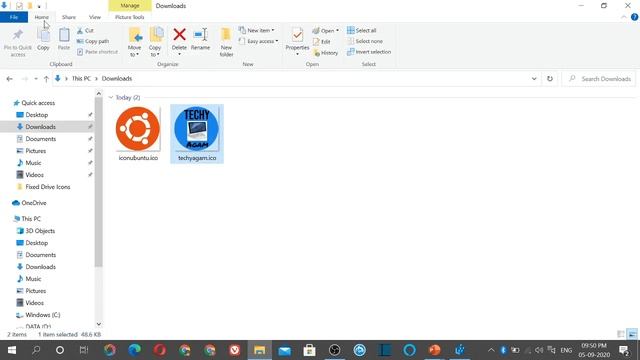Switch to the Share tab

[x=69, y=17]
